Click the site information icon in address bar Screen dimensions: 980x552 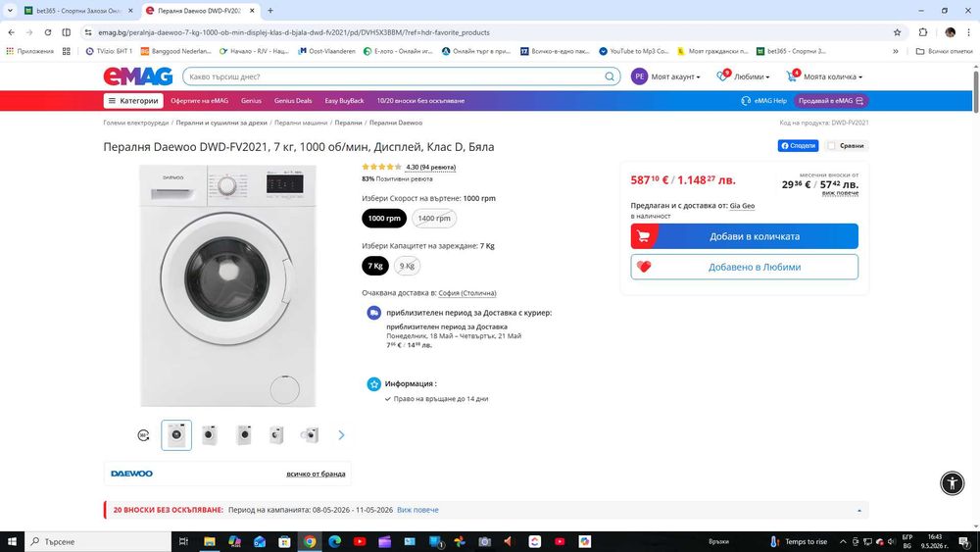[88, 32]
